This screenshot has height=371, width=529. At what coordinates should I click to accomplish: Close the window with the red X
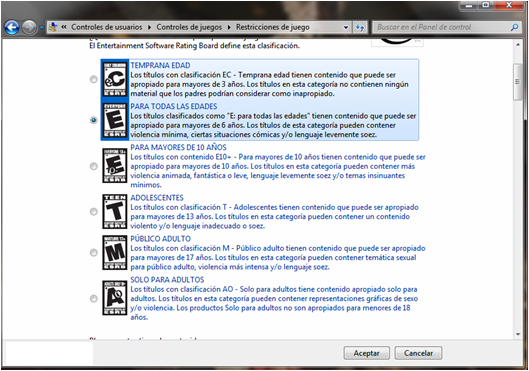(509, 5)
